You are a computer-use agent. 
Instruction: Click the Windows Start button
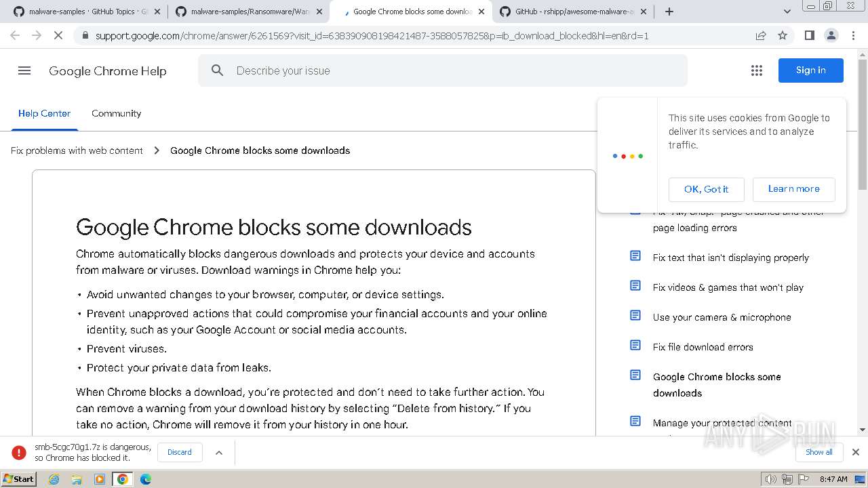[19, 479]
